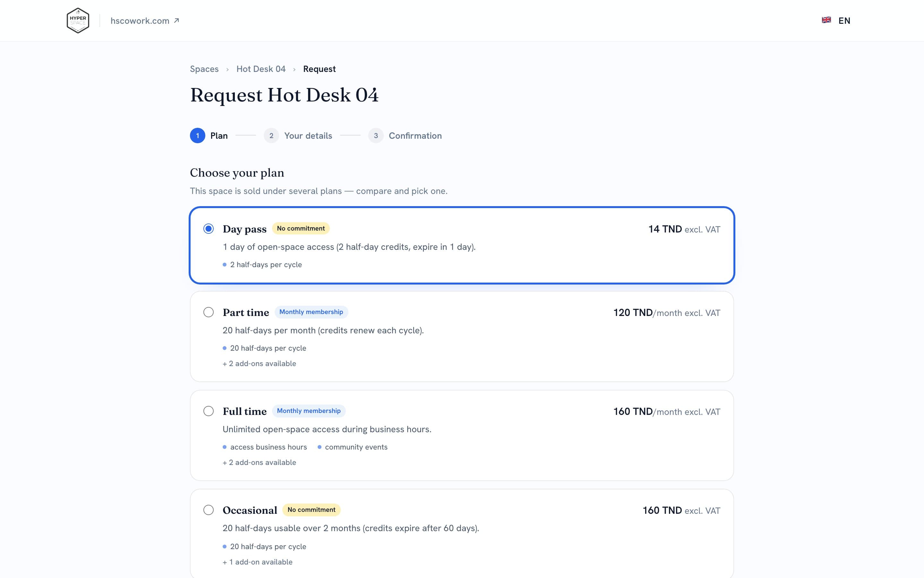
Task: Click '+ 2 add-ons available' under Part time
Action: [259, 363]
